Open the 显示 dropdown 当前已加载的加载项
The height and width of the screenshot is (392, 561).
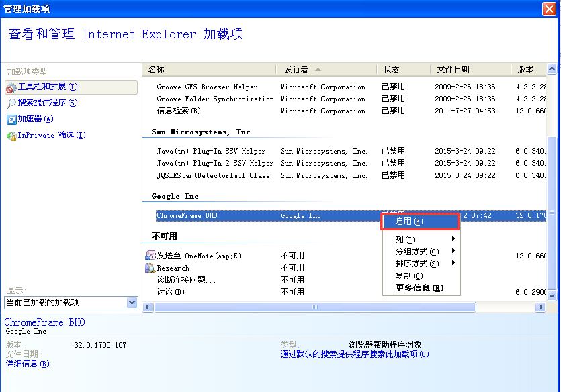point(71,303)
